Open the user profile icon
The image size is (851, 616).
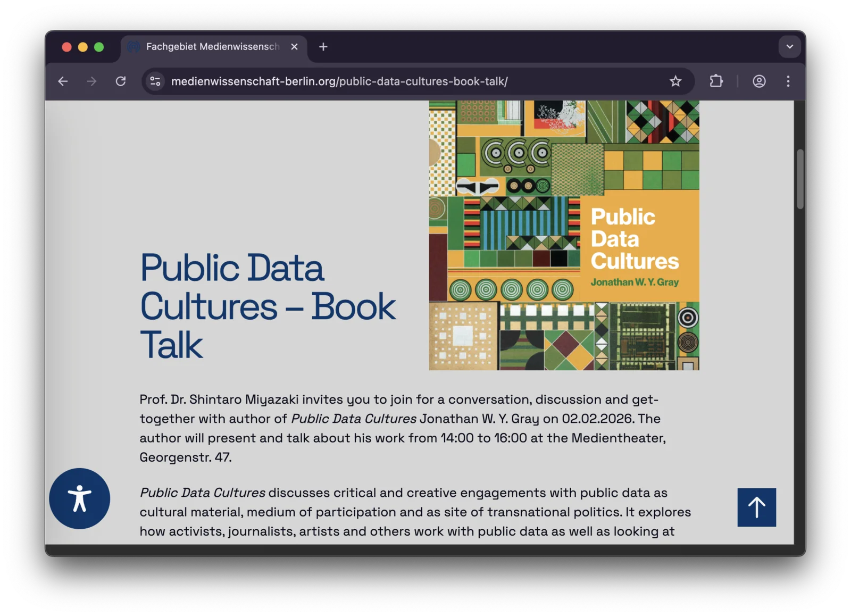point(758,81)
